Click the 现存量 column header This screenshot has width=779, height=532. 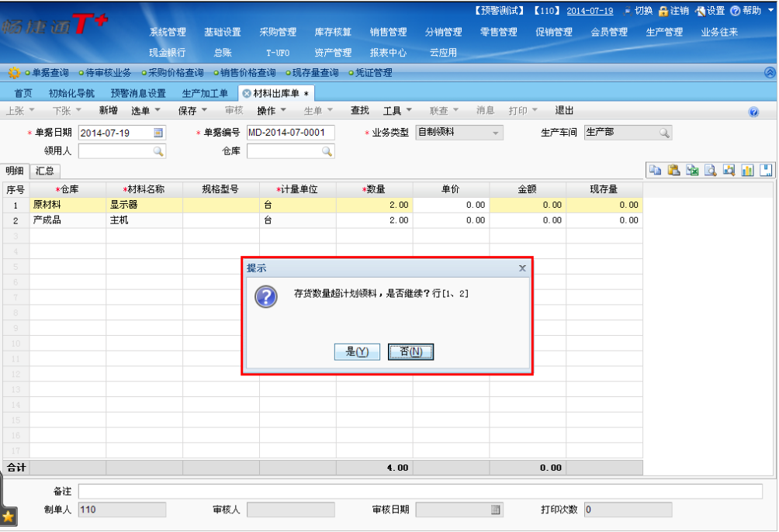(604, 190)
